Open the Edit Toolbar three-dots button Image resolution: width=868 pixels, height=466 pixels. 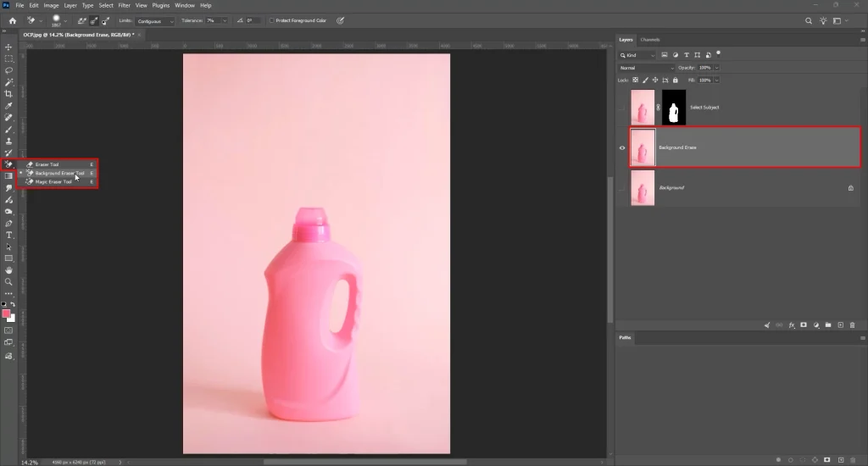8,293
